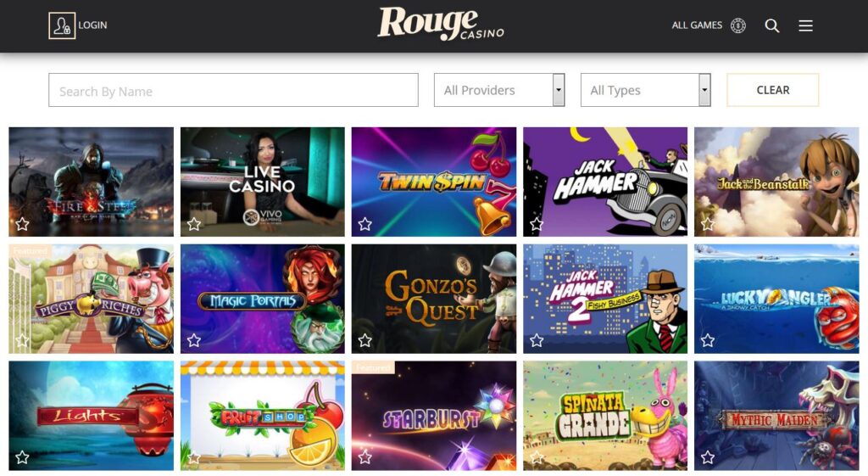Click the All Types dropdown arrow
Viewport: 868px width, 476px height.
coord(704,90)
